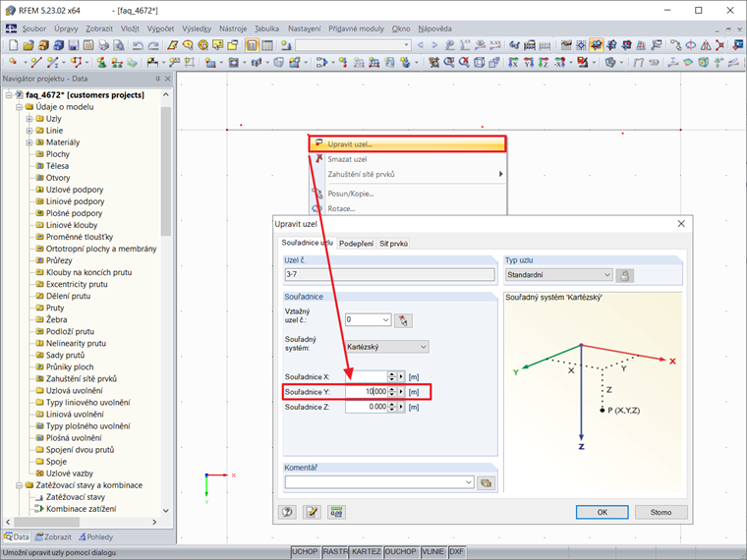Click the help icon in dialog

tap(287, 512)
